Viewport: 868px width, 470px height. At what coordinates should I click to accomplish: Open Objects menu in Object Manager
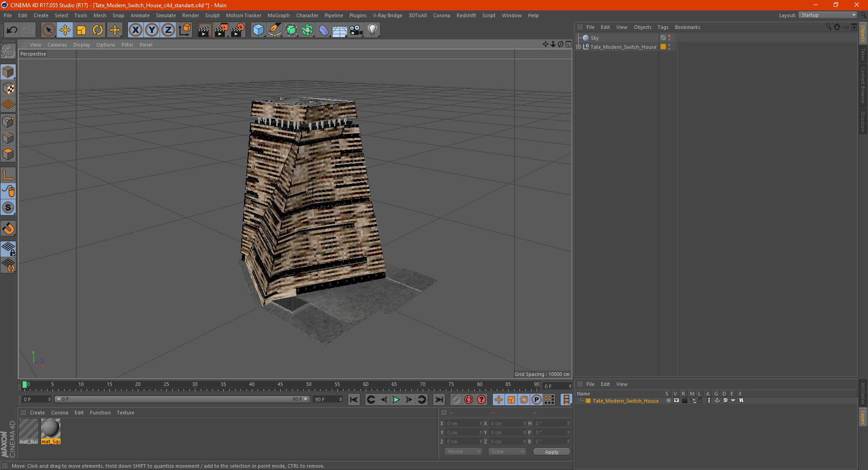pyautogui.click(x=642, y=27)
